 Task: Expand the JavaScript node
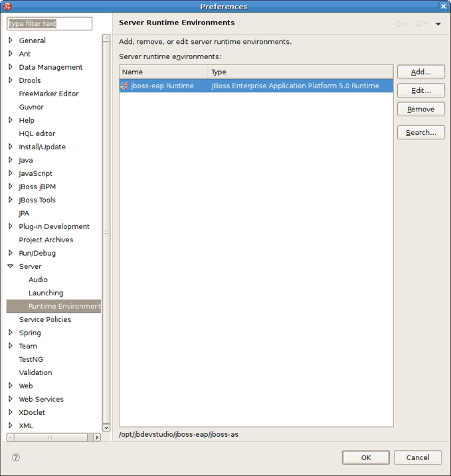click(x=11, y=173)
